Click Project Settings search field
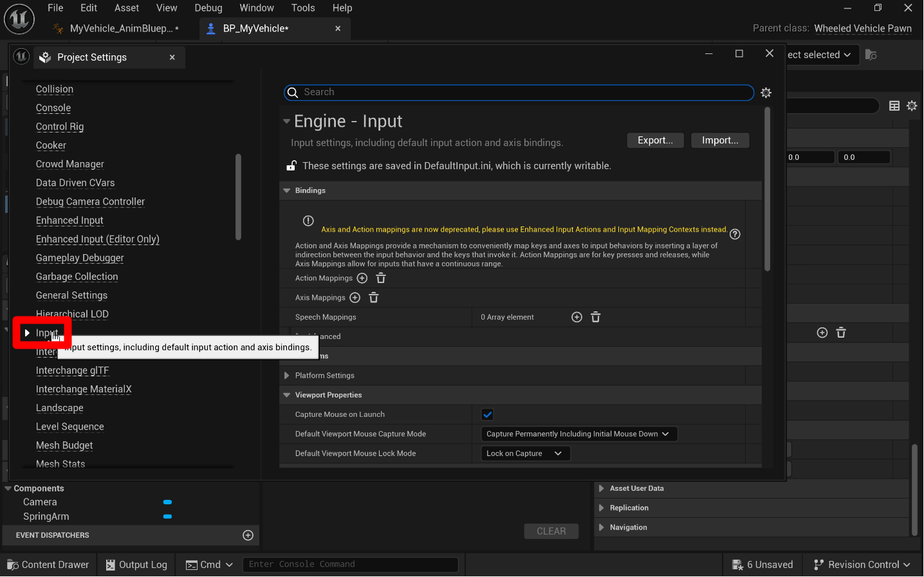 [x=519, y=93]
